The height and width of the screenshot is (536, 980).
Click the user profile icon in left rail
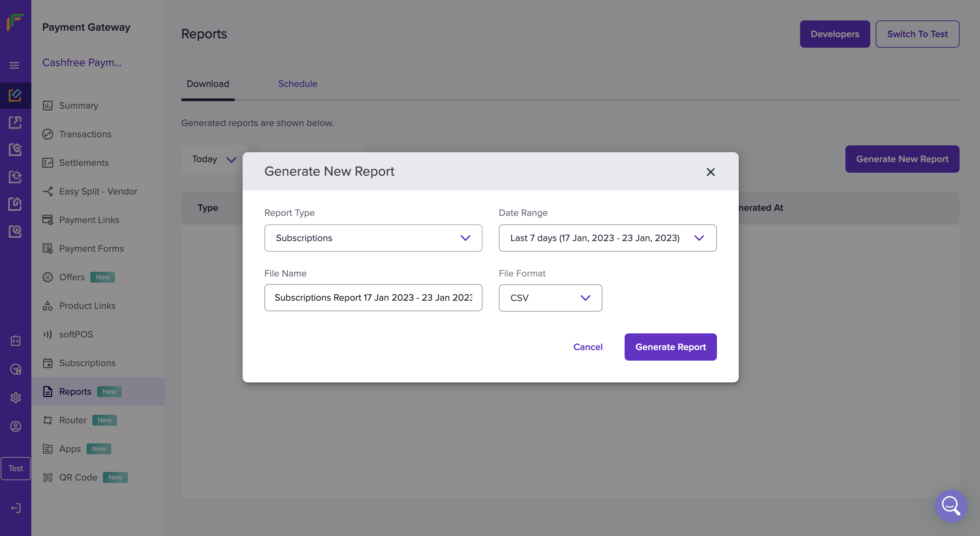pos(16,426)
